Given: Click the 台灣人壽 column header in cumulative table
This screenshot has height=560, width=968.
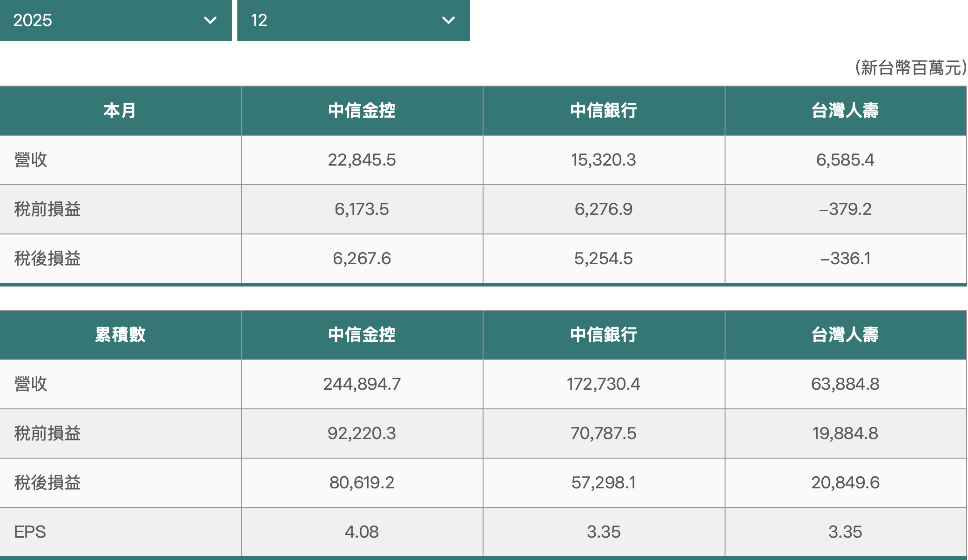Looking at the screenshot, I should tap(846, 334).
